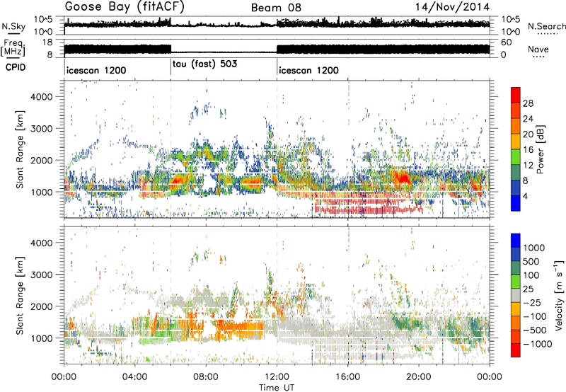This screenshot has height=392, width=566.
Task: Click the 'Velocity [m s-1]' colorbar label
Action: point(559,295)
